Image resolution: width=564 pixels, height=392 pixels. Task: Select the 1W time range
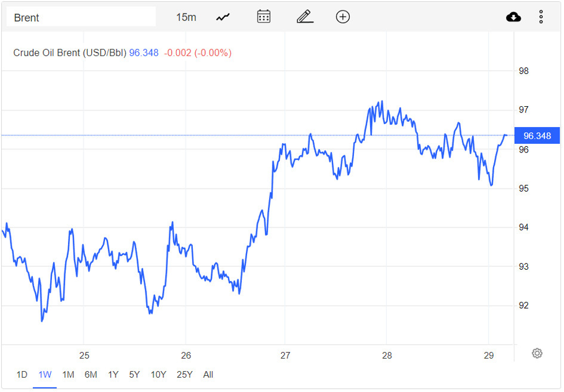coord(44,375)
